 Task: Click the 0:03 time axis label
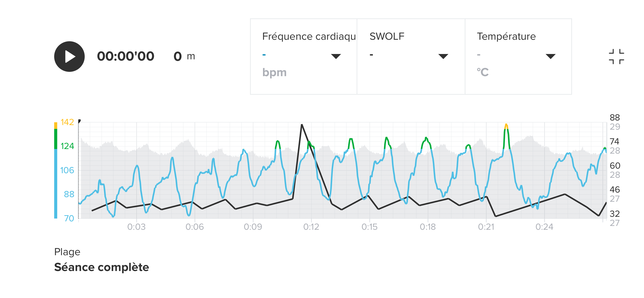point(136,227)
